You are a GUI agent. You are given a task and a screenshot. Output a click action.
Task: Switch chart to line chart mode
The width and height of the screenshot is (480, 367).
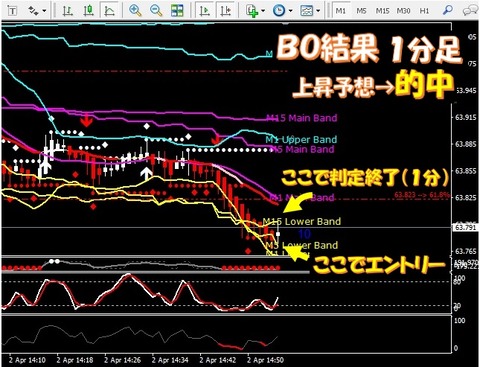tap(109, 11)
